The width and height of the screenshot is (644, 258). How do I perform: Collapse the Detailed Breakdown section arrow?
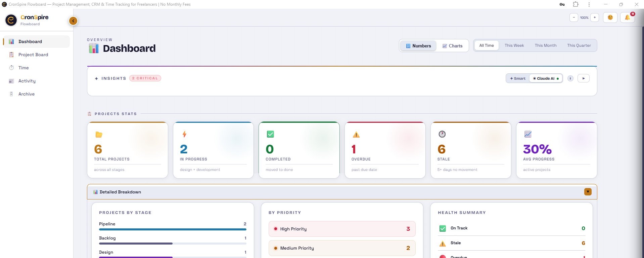588,192
